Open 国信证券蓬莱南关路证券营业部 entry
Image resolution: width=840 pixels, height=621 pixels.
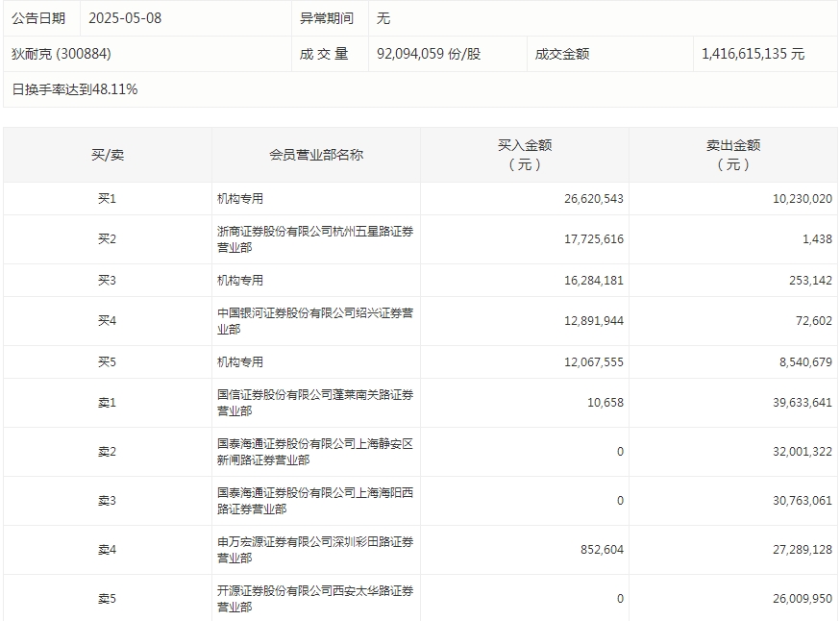[x=315, y=403]
